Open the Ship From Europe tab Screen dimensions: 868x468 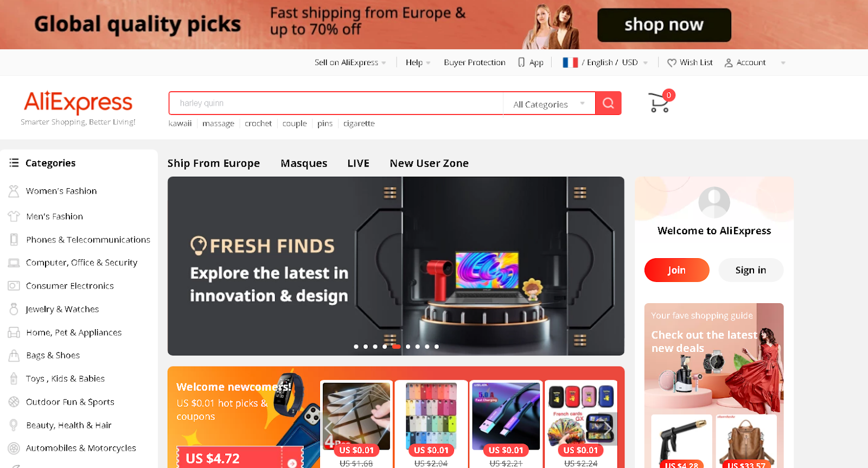tap(214, 163)
